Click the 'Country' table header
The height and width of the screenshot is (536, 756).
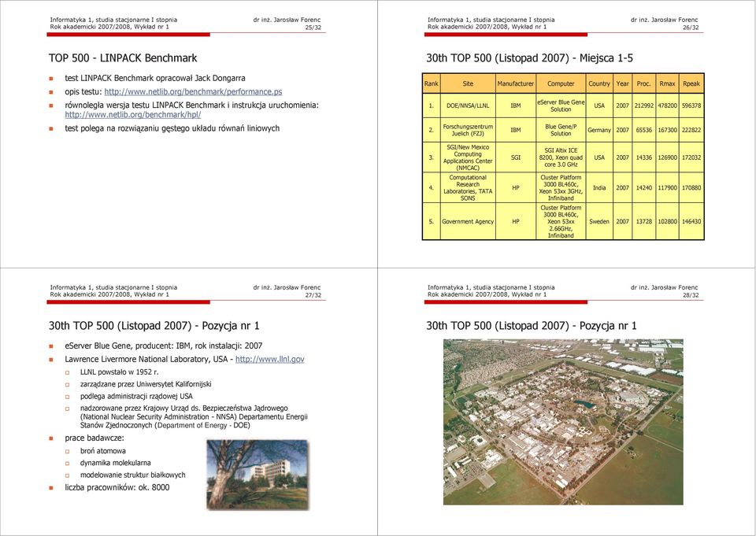coord(599,83)
